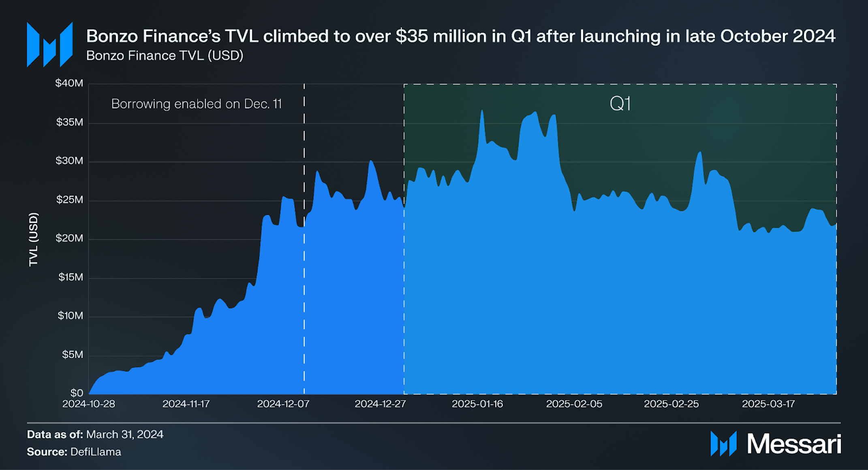This screenshot has height=470, width=868.
Task: Click the 2024-10-28 x-axis date
Action: 89,404
